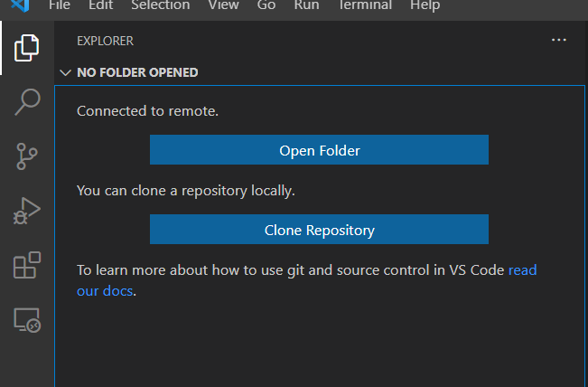Image resolution: width=588 pixels, height=387 pixels.
Task: Open the Remote Explorer view icon
Action: tap(27, 320)
